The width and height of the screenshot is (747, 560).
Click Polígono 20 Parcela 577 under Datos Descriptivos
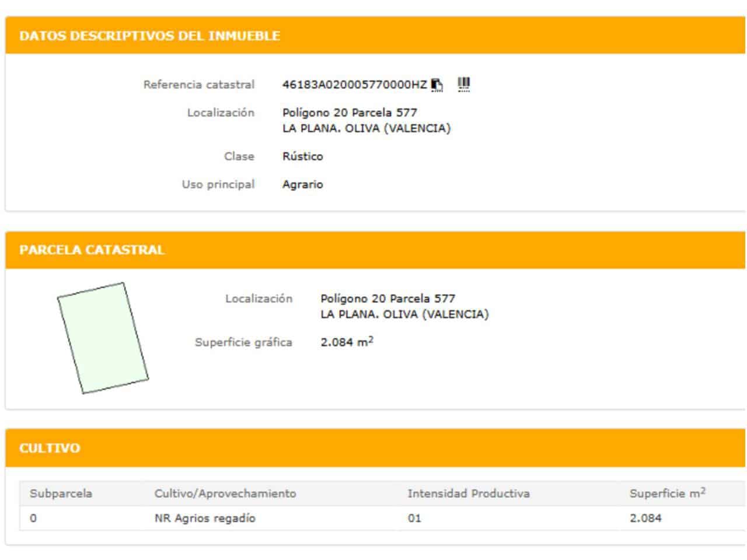tap(350, 113)
